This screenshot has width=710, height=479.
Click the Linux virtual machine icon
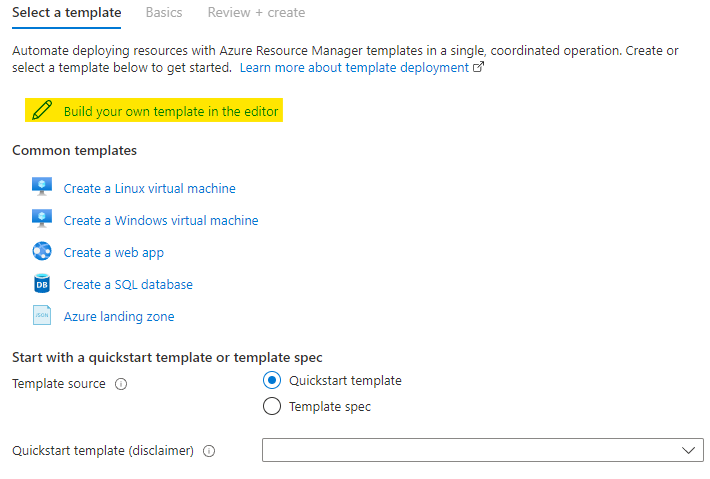coord(42,188)
